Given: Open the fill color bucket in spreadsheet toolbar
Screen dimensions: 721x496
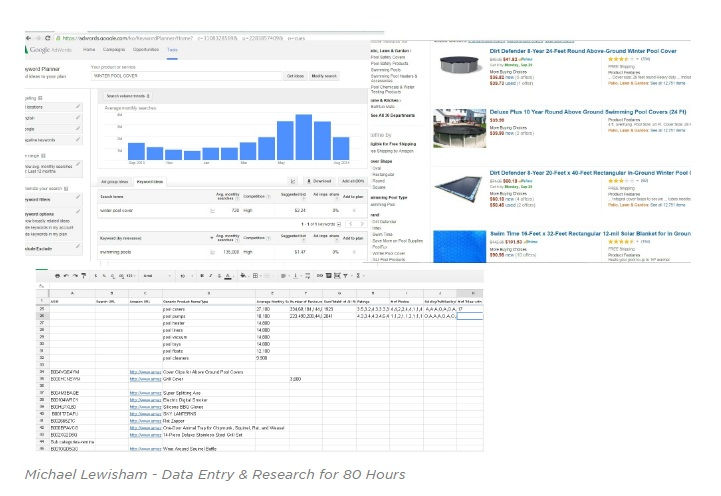Looking at the screenshot, I should [x=243, y=276].
